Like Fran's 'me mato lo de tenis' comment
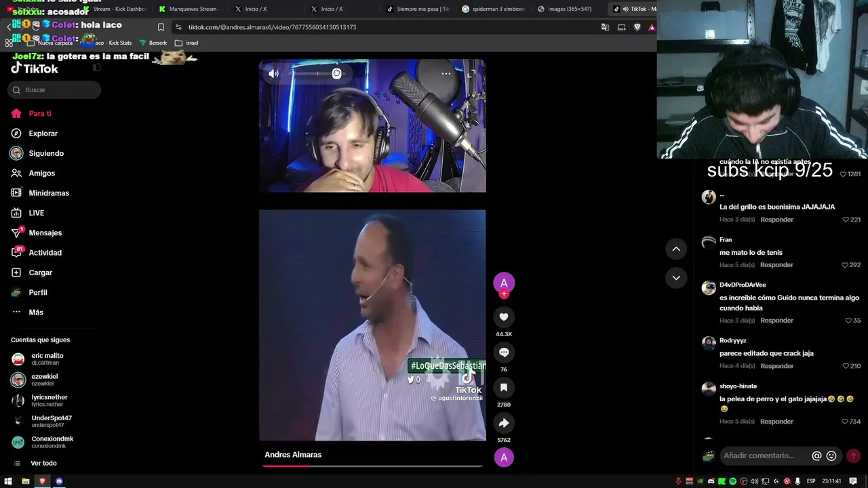This screenshot has width=868, height=488. [x=846, y=265]
